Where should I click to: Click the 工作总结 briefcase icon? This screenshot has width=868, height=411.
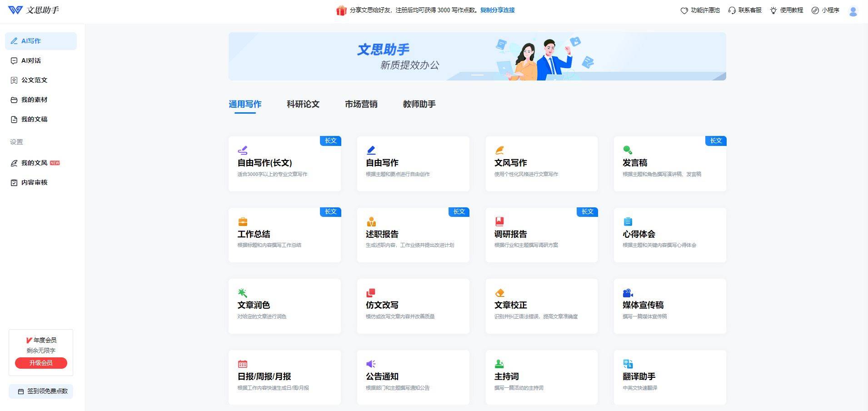pyautogui.click(x=243, y=222)
